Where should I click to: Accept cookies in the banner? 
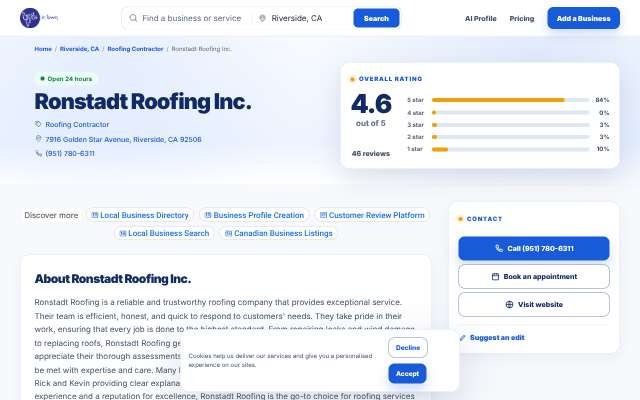(x=407, y=373)
